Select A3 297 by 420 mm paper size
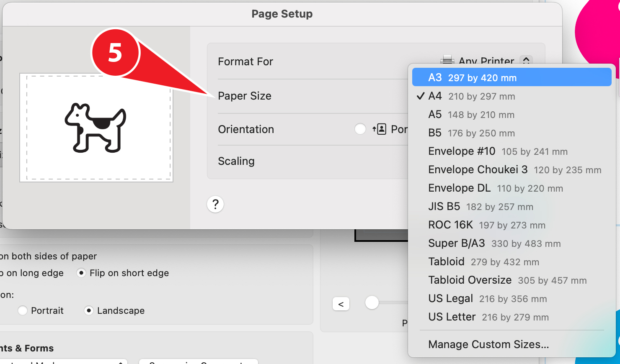Screen dimensions: 620x364 511,77
